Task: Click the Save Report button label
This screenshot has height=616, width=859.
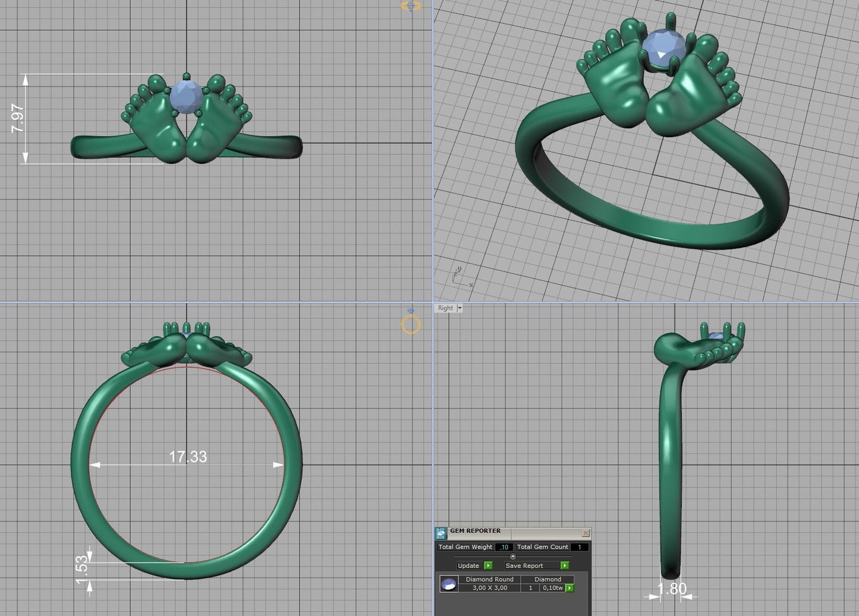Action: pyautogui.click(x=524, y=566)
